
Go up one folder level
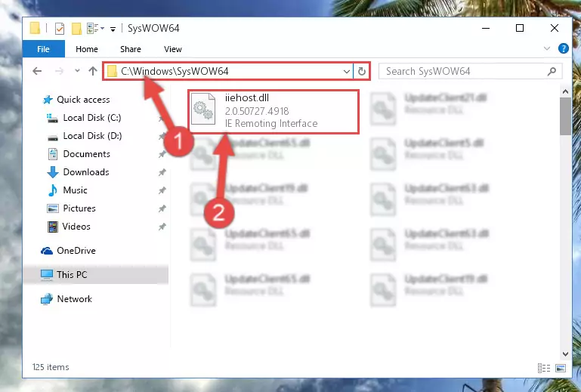[x=93, y=71]
